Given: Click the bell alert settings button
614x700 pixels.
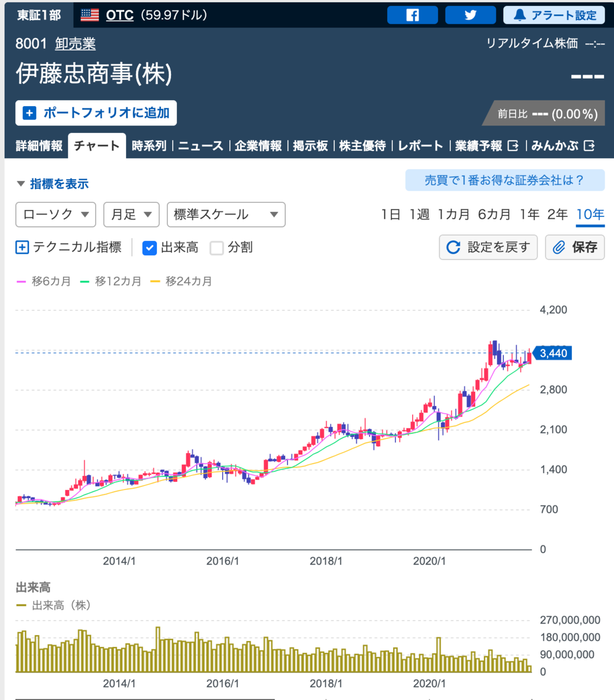Looking at the screenshot, I should [554, 15].
